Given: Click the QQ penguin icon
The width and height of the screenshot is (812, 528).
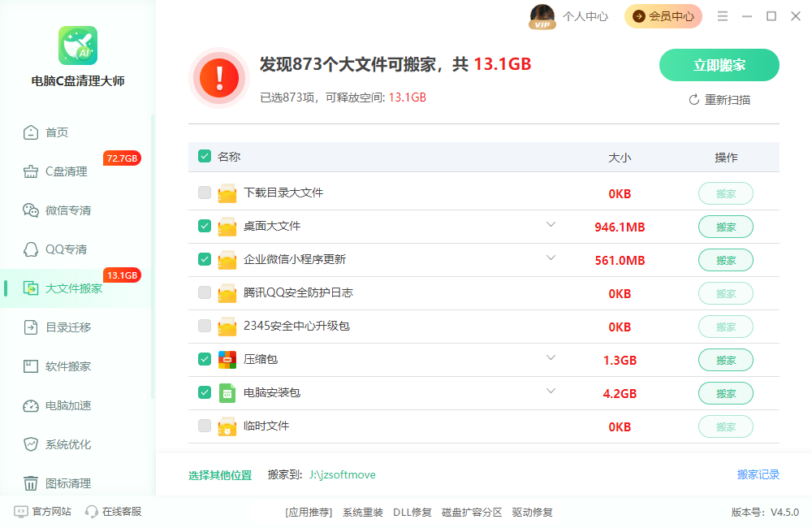Looking at the screenshot, I should (x=31, y=249).
